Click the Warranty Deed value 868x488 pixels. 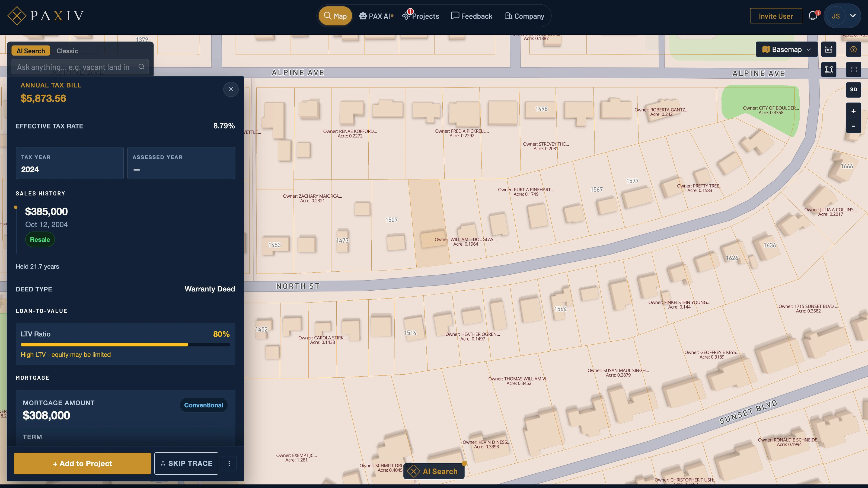click(210, 289)
